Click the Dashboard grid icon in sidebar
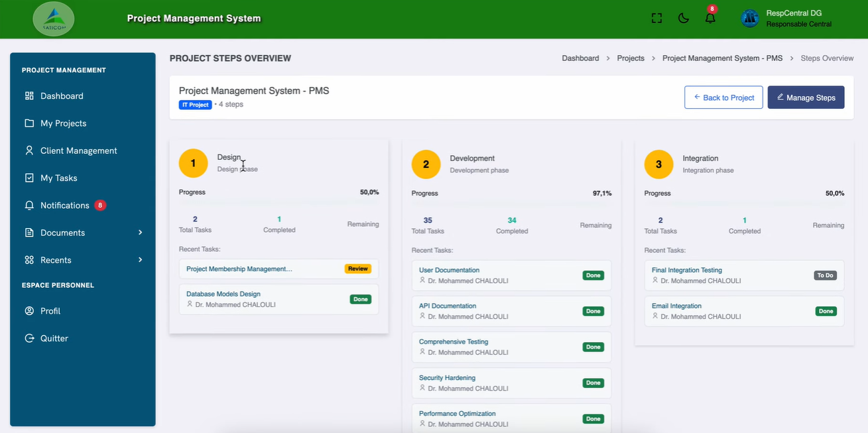The width and height of the screenshot is (868, 433). [29, 96]
